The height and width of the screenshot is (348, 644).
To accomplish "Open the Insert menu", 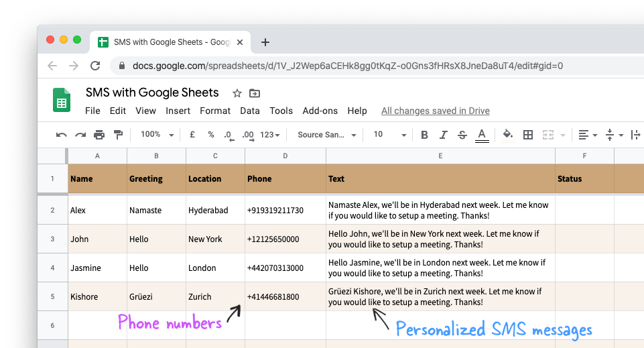I will (x=178, y=111).
